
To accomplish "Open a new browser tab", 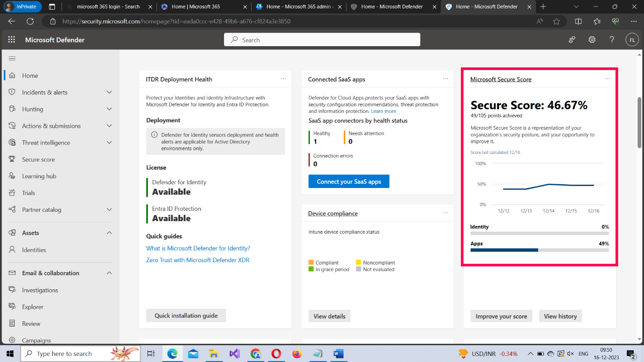I will tap(543, 7).
